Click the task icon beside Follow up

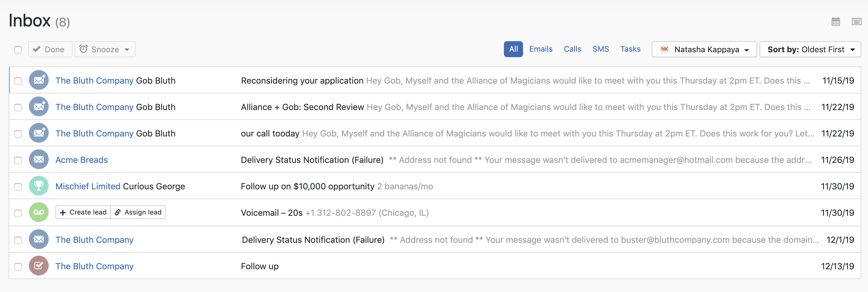pyautogui.click(x=39, y=266)
